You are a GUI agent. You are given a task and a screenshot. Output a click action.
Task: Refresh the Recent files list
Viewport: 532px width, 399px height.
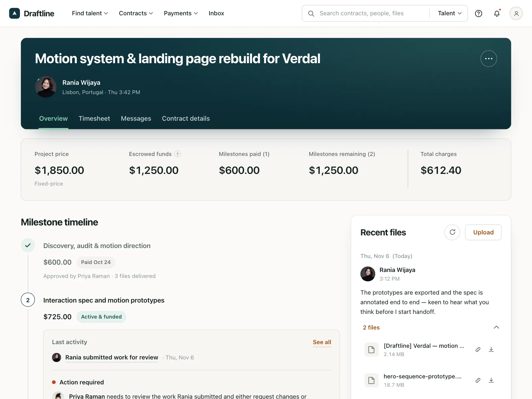point(452,232)
